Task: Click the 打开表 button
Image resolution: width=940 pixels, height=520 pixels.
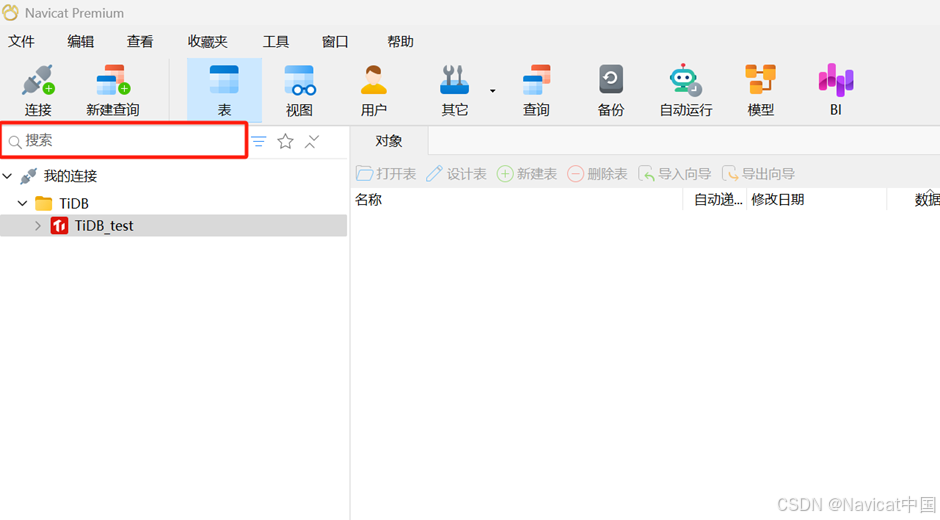Action: 385,174
